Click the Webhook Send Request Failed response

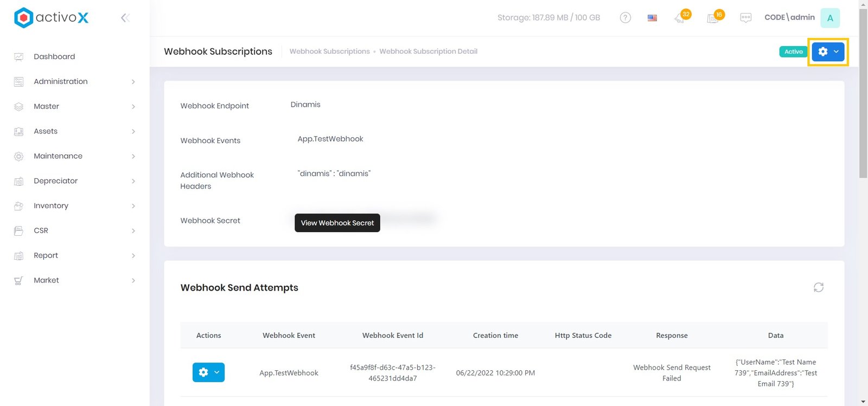tap(672, 373)
